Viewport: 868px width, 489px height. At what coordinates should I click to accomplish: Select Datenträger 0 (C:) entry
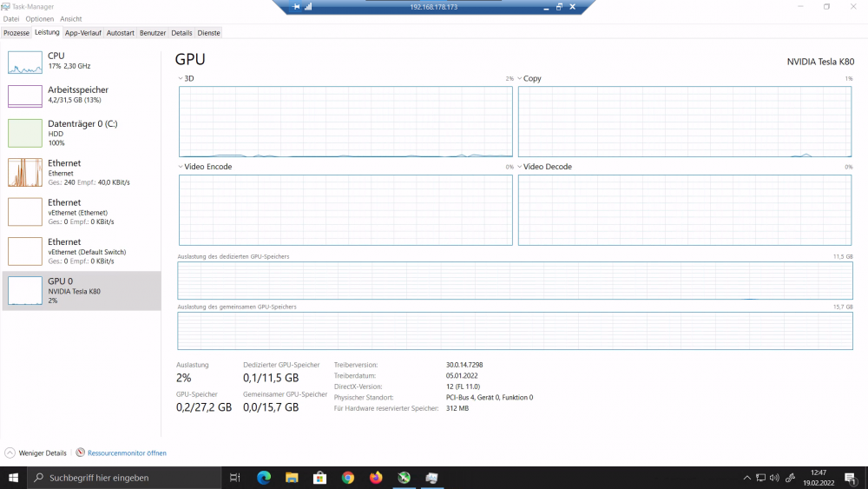coord(82,133)
